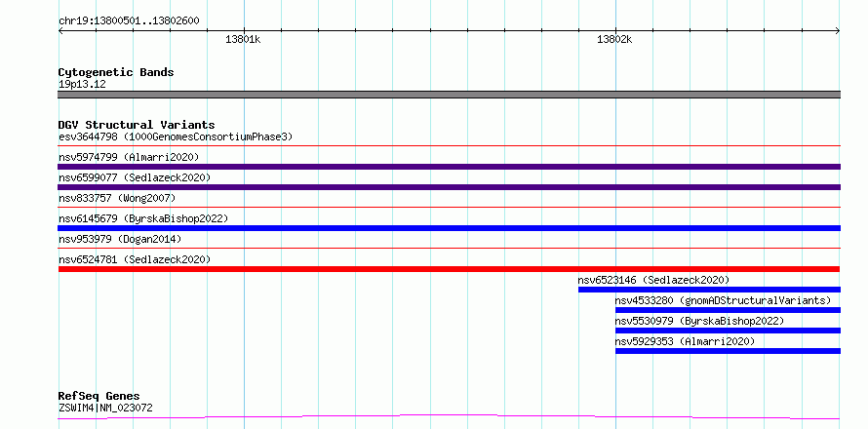Viewport: 868px width, 429px height.
Task: Click the blue bar under nsv5530979
Action: coord(728,331)
